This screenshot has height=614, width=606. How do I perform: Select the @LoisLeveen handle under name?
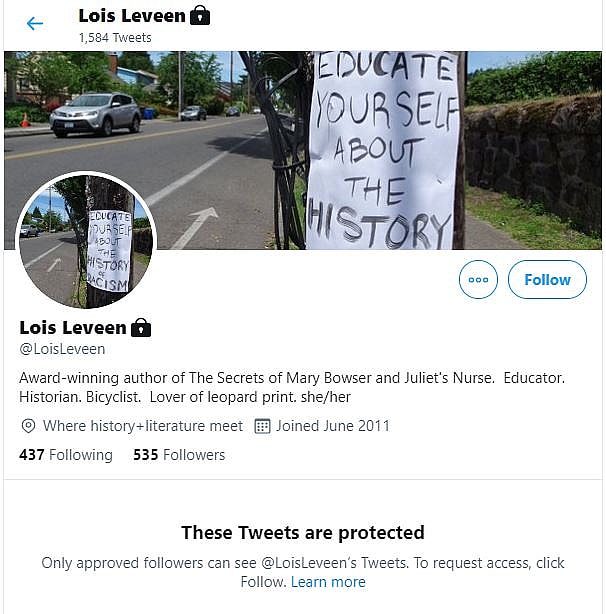62,349
